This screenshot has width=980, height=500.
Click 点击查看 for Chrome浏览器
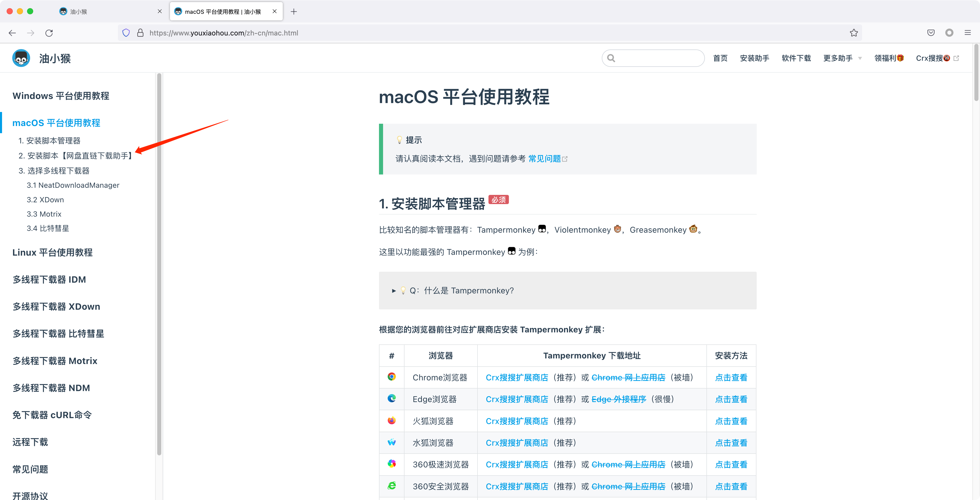tap(731, 378)
